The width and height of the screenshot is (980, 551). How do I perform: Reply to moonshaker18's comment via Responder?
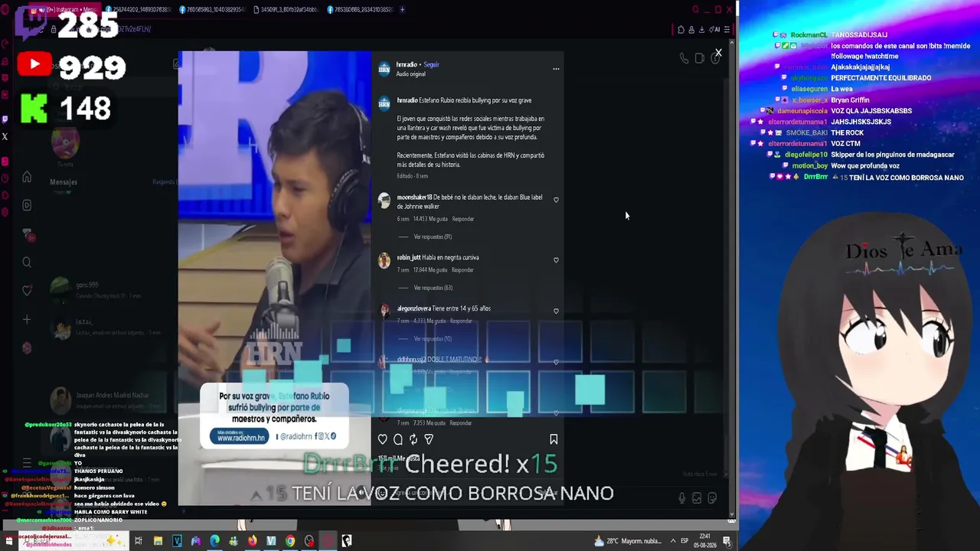tap(463, 219)
